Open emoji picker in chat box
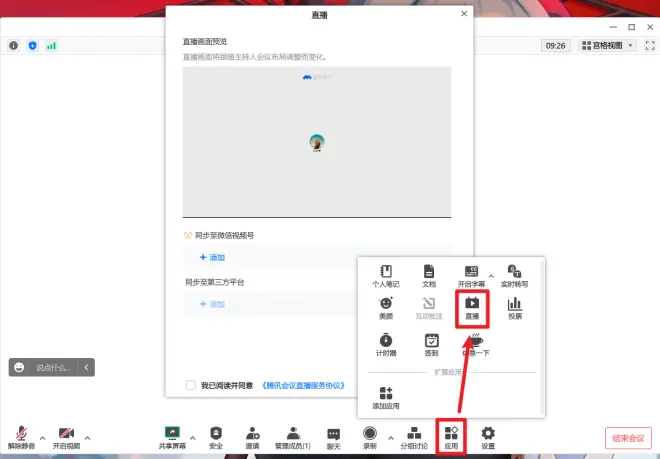 tap(19, 367)
